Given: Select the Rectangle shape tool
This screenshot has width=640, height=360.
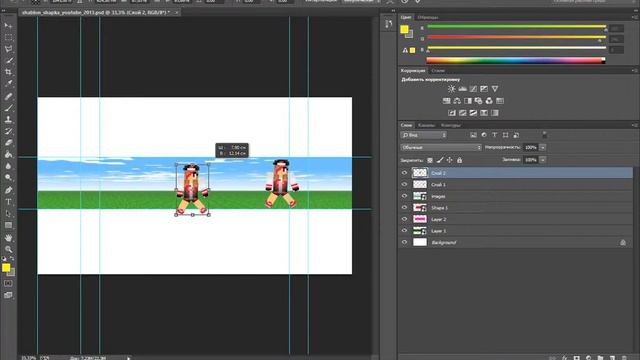Looking at the screenshot, I should (x=8, y=225).
